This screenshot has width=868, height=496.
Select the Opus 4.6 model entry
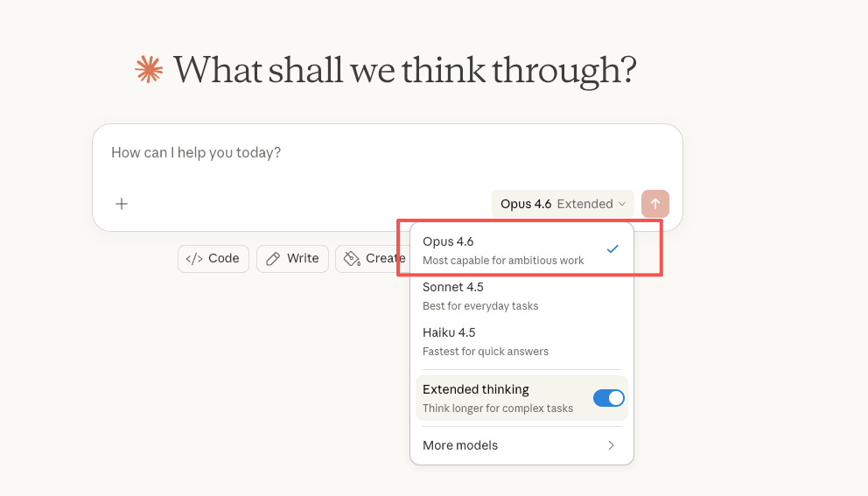[x=448, y=241]
